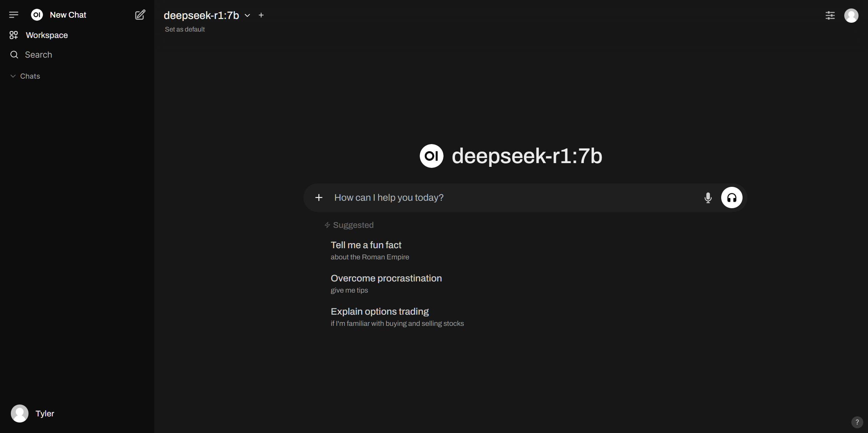Open the user account menu avatar

(x=851, y=15)
